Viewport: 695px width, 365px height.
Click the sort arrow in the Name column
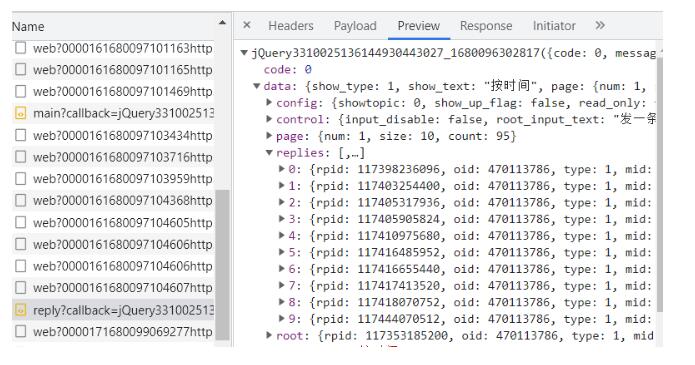223,23
